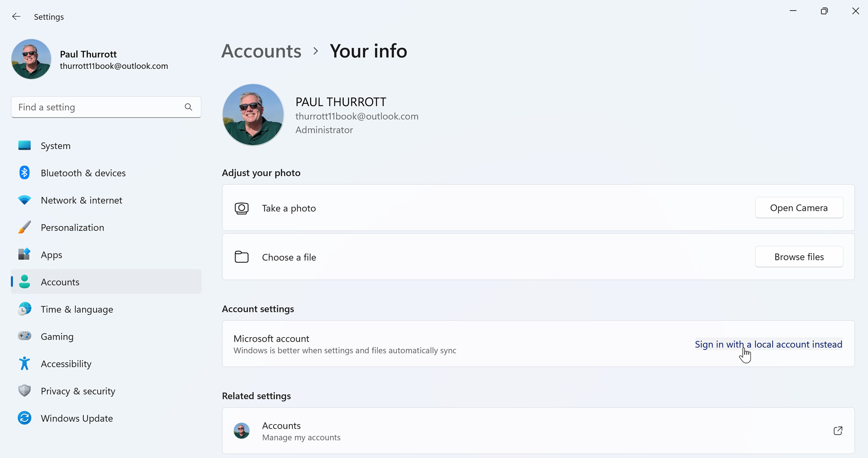The width and height of the screenshot is (868, 458).
Task: Open Time & language section
Action: point(77,310)
